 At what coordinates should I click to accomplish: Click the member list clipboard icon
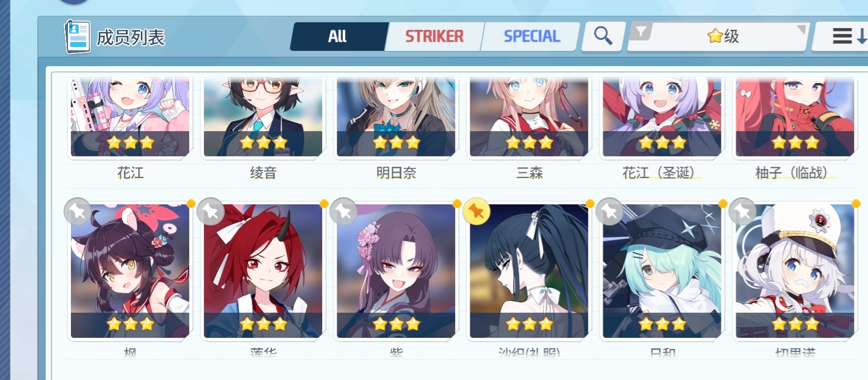pyautogui.click(x=77, y=37)
